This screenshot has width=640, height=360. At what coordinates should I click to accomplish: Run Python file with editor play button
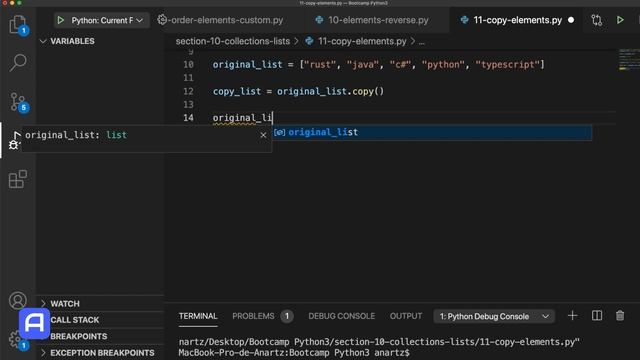pos(620,20)
